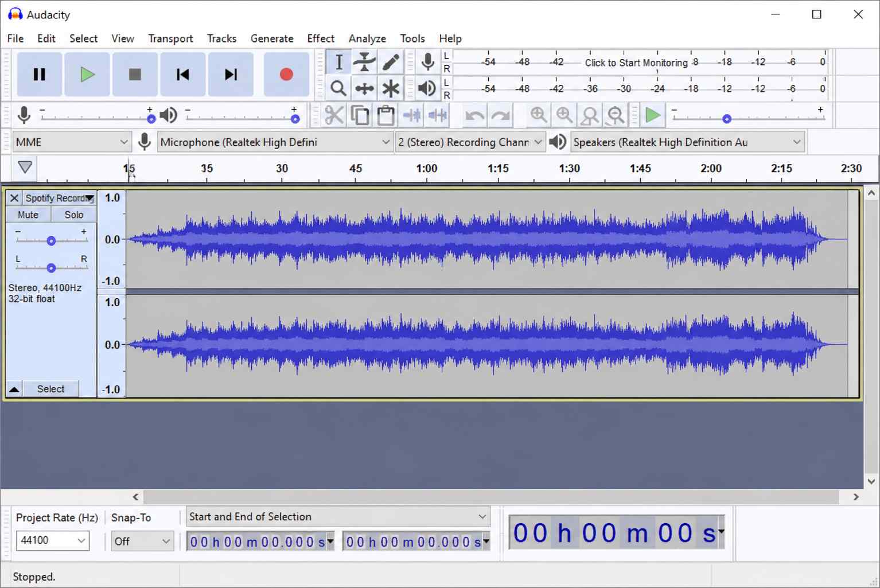Viewport: 880px width, 588px height.
Task: Open the Snap-To Off dropdown
Action: tap(142, 541)
